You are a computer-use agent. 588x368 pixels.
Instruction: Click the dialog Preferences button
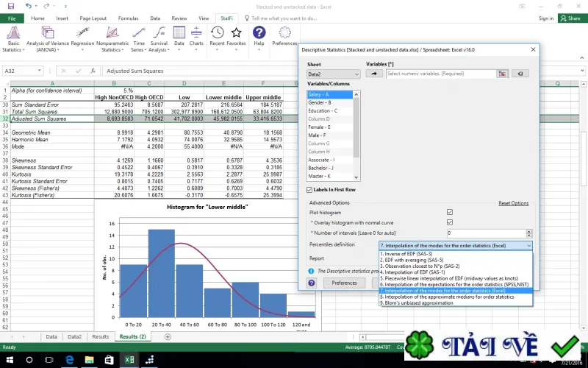click(x=344, y=283)
